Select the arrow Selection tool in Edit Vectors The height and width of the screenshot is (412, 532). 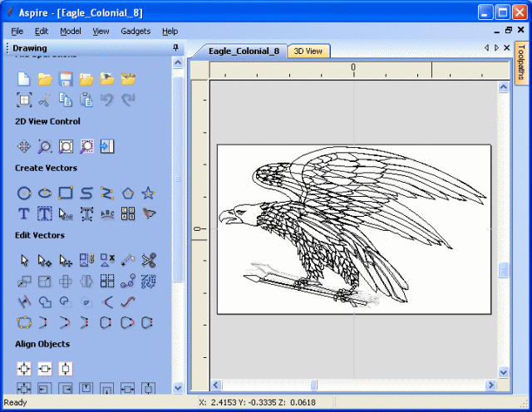pyautogui.click(x=24, y=261)
